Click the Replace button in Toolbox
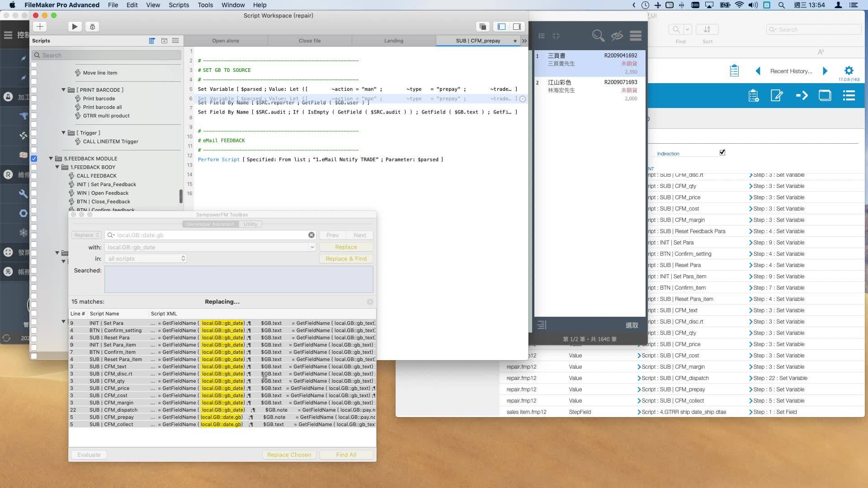868x488 pixels. [346, 247]
